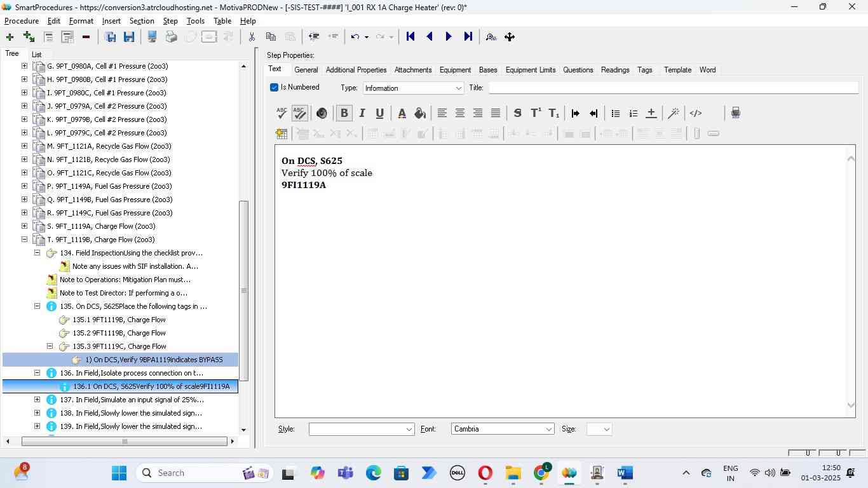
Task: Apply subscript T formatting
Action: click(553, 113)
